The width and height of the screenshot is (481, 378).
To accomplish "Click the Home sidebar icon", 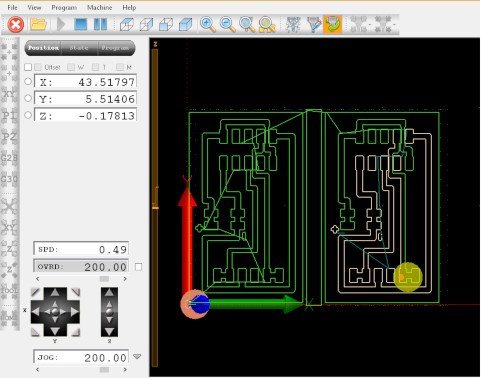I will 9,317.
